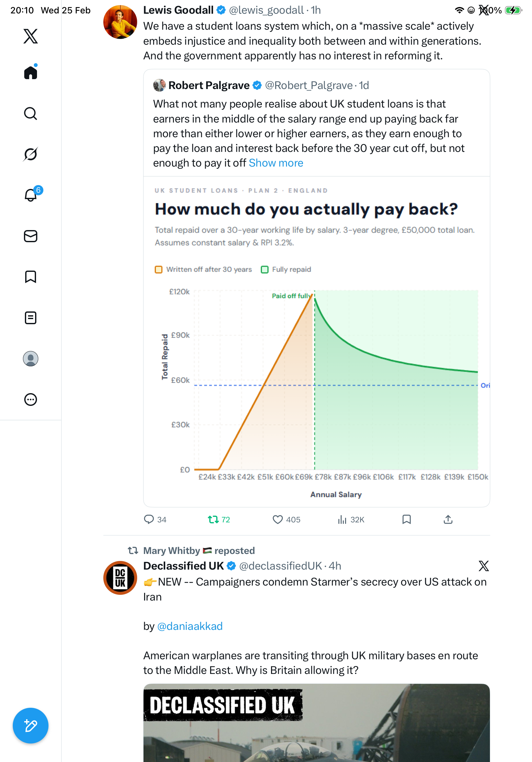Open Messages envelope icon
The height and width of the screenshot is (762, 532).
point(31,236)
